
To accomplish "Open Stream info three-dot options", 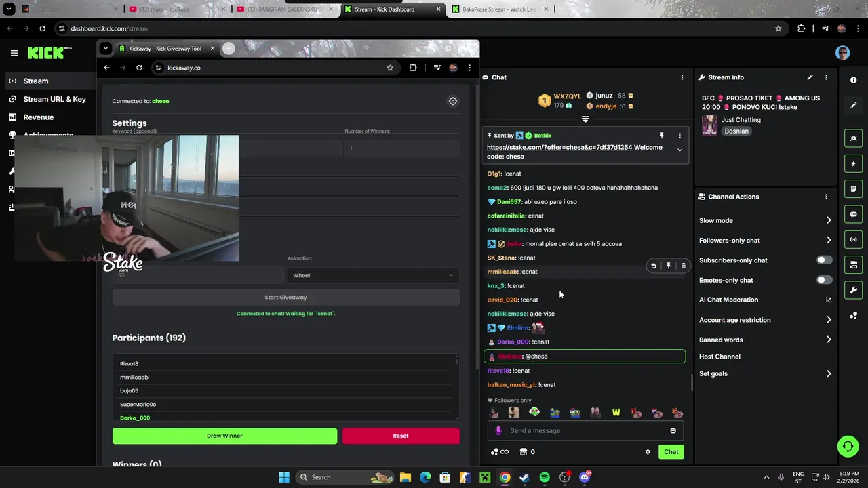I will [x=826, y=77].
